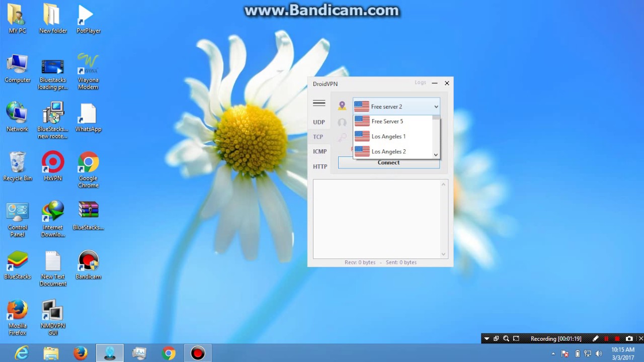Click the Bandicam rectangle select area icon
This screenshot has width=644, height=362.
[x=516, y=339]
